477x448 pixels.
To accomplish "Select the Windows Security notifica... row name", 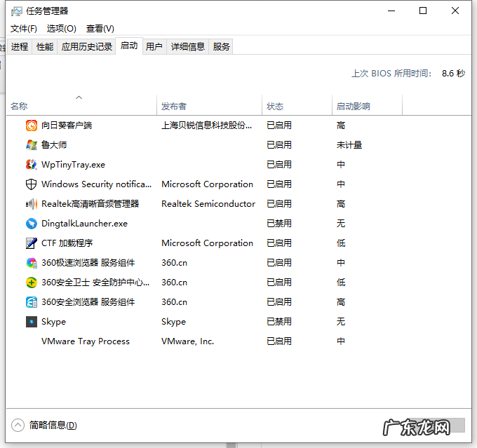I will 96,184.
